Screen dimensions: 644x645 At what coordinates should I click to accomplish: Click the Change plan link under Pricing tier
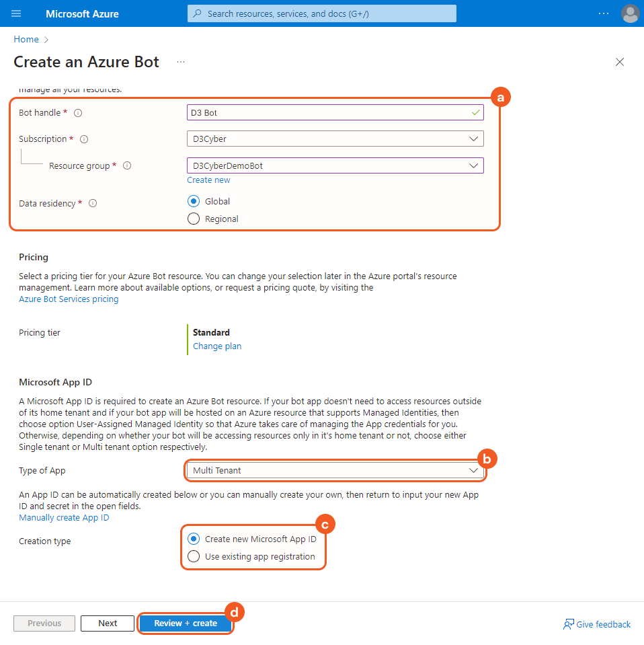click(216, 346)
